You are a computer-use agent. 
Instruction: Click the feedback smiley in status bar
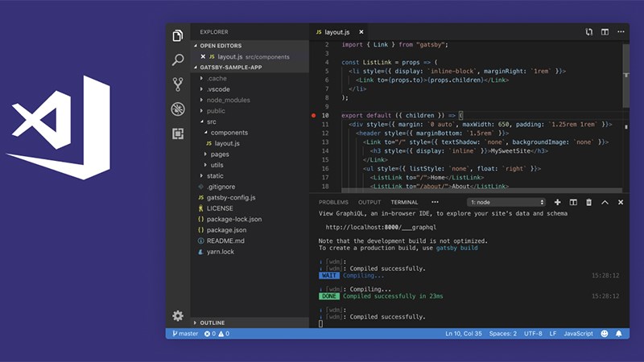point(605,334)
